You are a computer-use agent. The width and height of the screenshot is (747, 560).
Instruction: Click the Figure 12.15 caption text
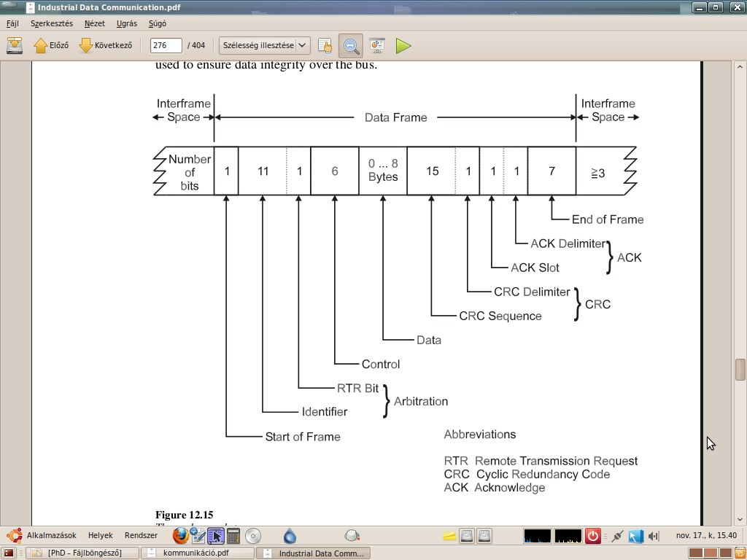coord(185,515)
